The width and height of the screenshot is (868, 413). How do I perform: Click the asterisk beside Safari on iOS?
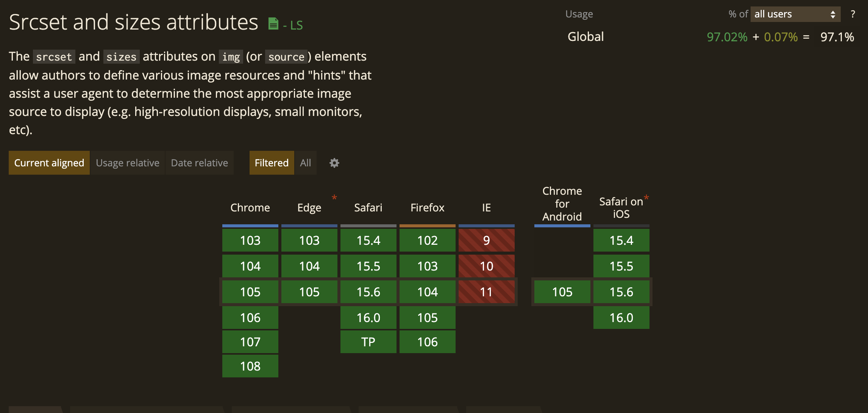pos(646,197)
